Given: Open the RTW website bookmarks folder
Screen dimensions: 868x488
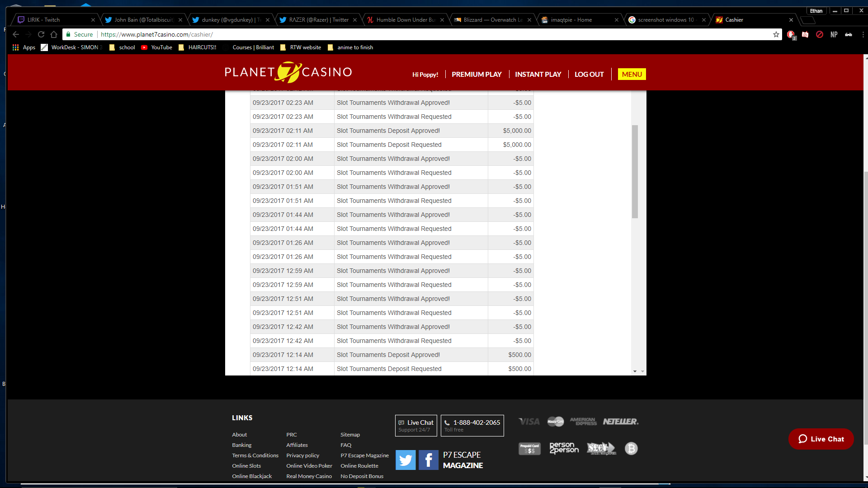Looking at the screenshot, I should pos(301,47).
